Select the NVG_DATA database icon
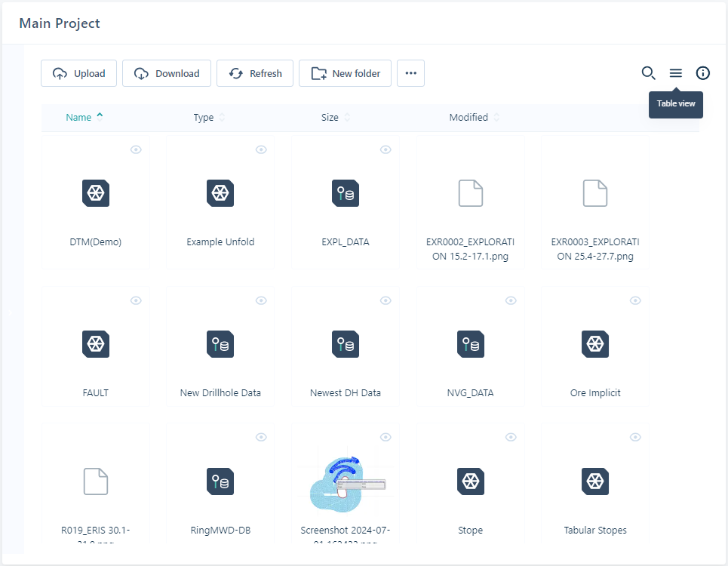The width and height of the screenshot is (728, 566). pos(470,344)
